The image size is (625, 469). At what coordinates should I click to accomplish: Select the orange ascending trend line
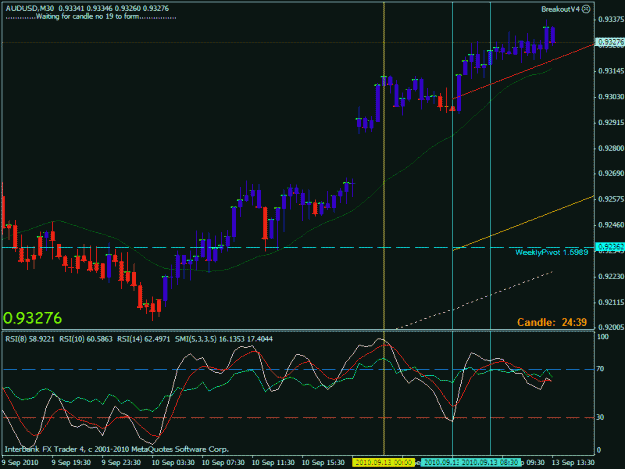523,223
